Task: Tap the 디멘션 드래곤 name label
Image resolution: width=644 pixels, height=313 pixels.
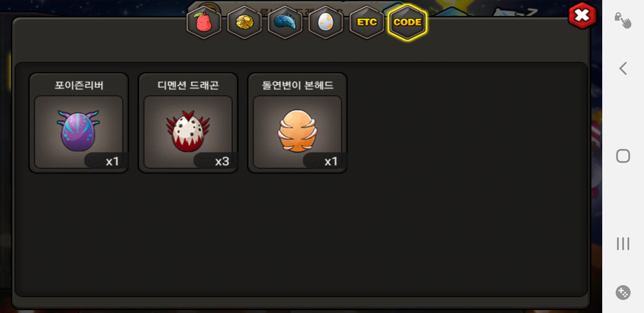Action: click(x=188, y=85)
